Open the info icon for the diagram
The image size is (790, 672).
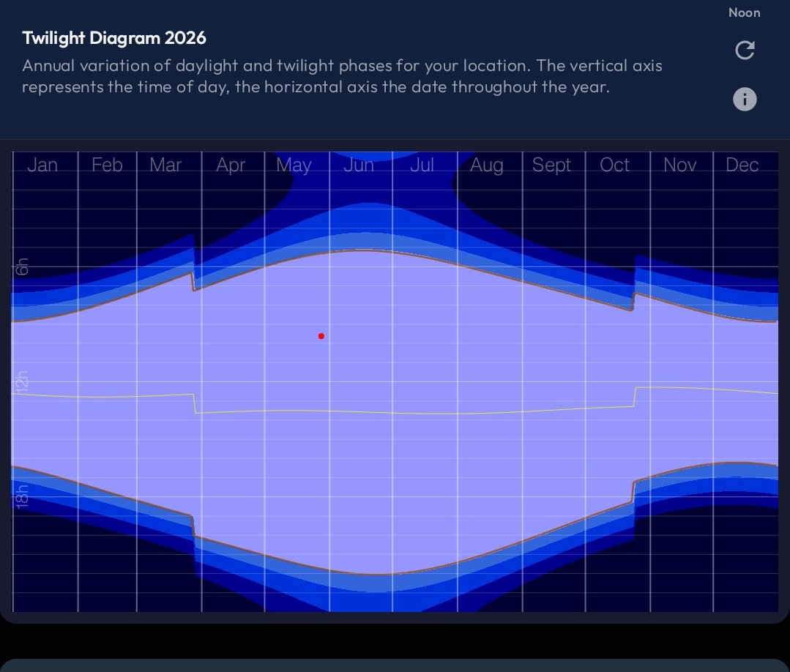point(745,99)
